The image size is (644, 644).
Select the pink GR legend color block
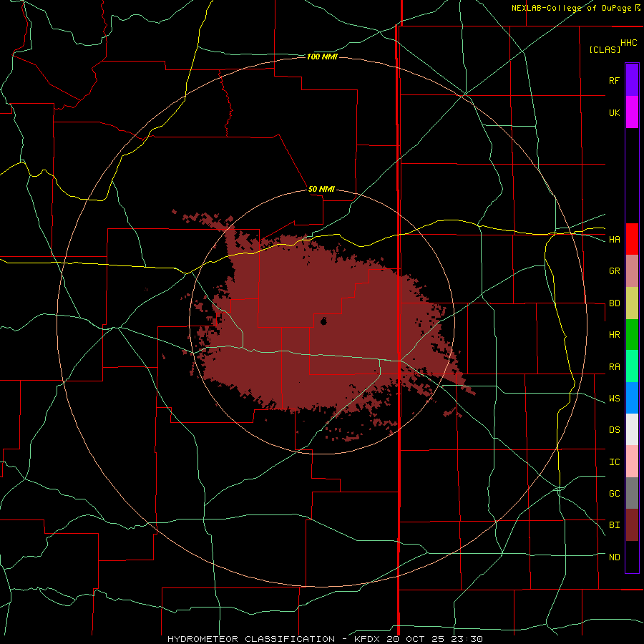[632, 271]
